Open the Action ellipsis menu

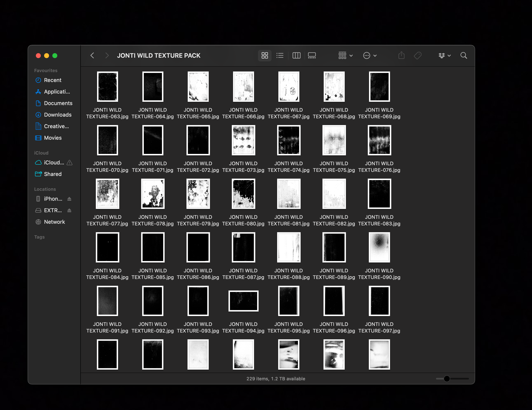370,56
